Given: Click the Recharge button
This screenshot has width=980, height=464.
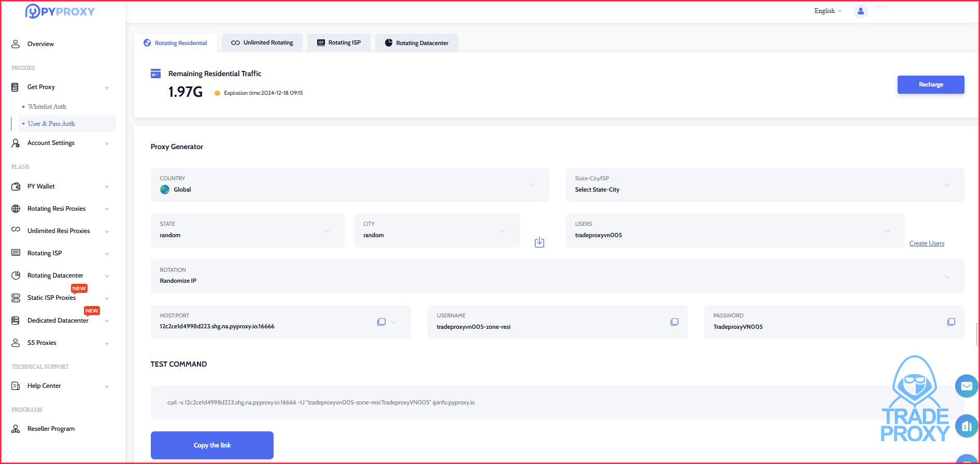Looking at the screenshot, I should (x=931, y=84).
